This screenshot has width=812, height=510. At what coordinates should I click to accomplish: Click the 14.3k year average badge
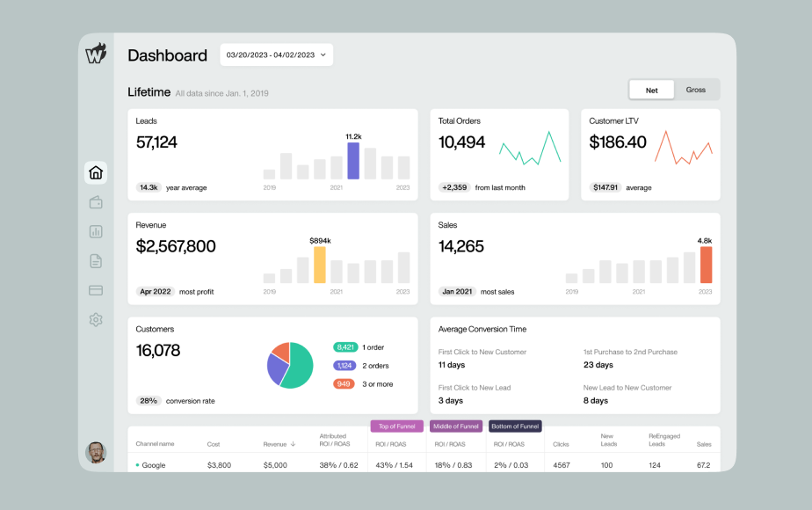(x=149, y=187)
